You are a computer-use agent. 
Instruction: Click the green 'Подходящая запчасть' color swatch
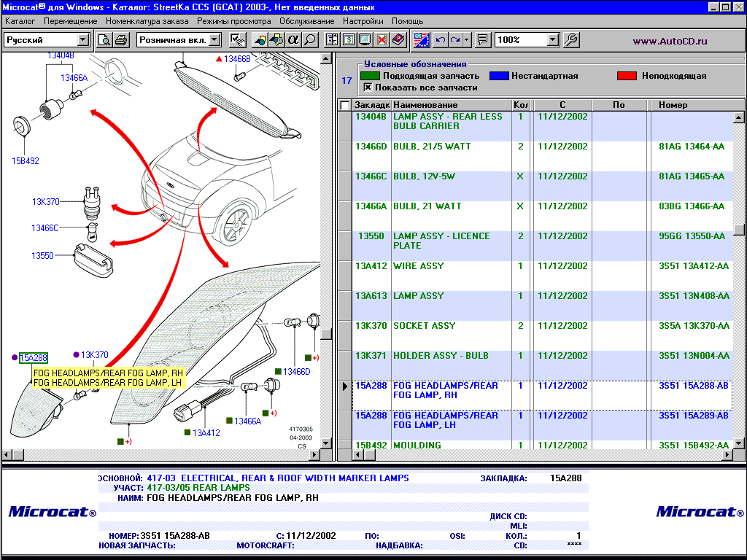(370, 76)
